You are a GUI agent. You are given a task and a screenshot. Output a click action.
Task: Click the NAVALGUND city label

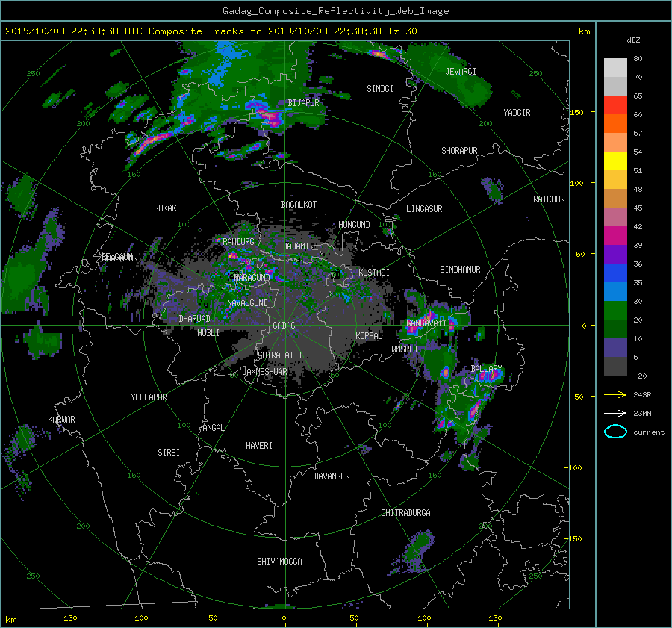tap(247, 303)
